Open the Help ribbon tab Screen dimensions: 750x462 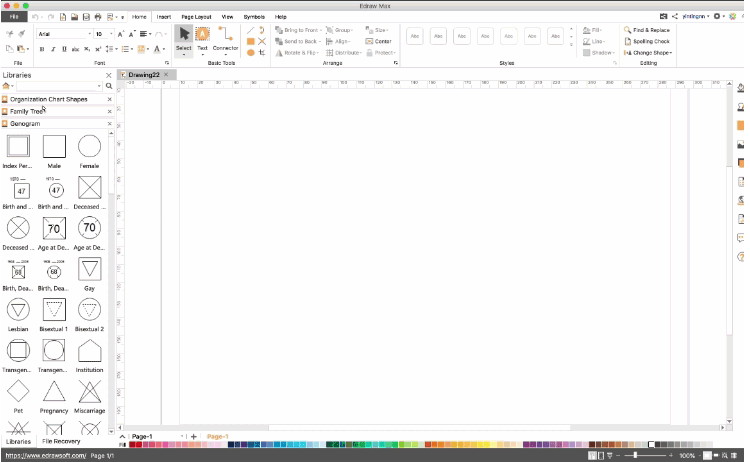point(281,17)
